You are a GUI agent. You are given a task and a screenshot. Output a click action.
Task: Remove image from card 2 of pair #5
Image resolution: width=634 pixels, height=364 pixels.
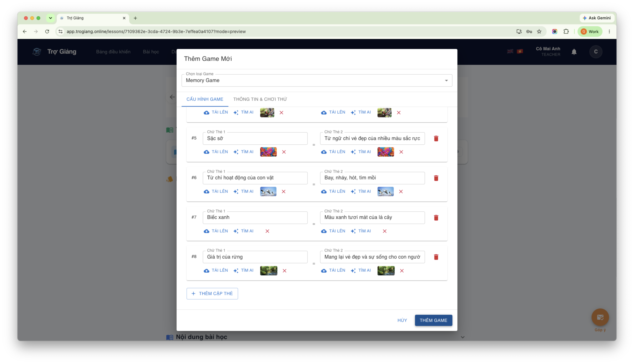pyautogui.click(x=401, y=152)
